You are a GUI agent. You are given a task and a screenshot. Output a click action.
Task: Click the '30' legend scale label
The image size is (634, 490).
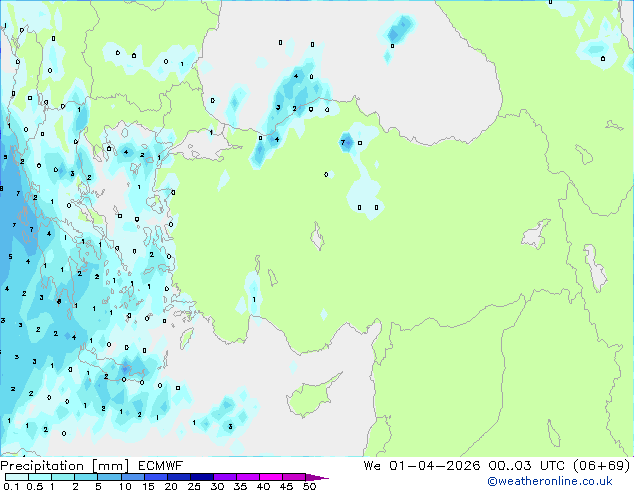point(217,486)
